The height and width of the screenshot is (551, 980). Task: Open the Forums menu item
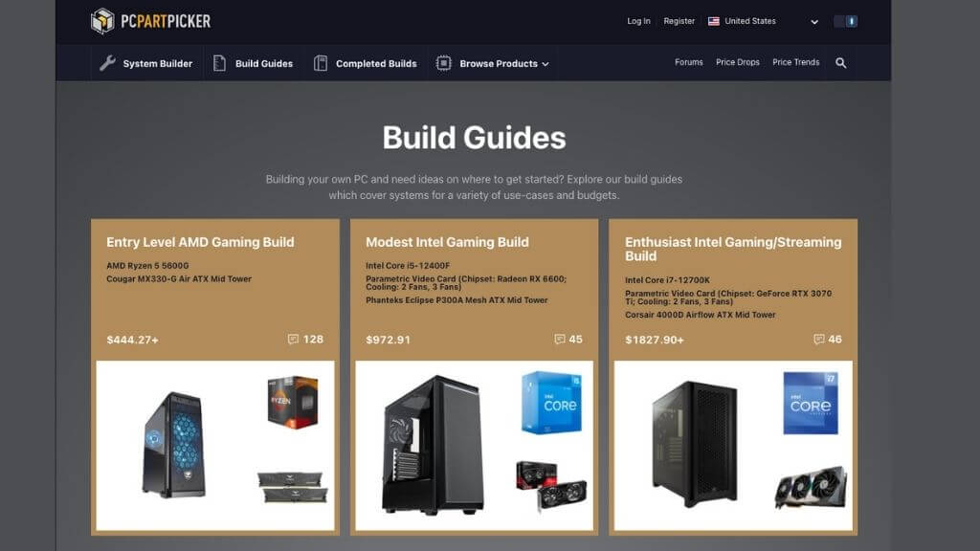coord(689,62)
